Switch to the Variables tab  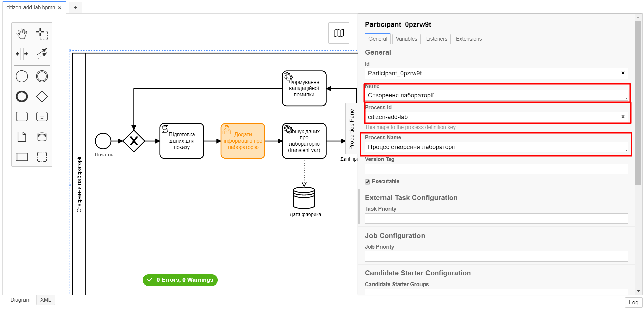click(406, 39)
